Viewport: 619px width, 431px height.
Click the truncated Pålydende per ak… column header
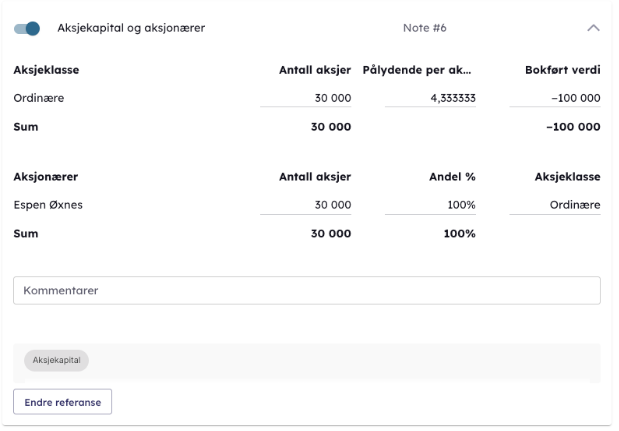point(417,71)
